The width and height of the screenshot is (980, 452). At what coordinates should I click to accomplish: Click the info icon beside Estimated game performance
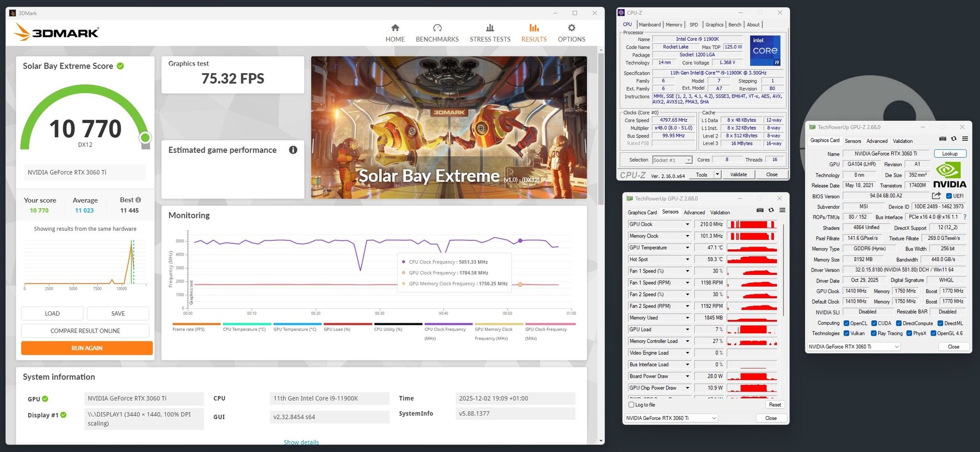(x=293, y=150)
